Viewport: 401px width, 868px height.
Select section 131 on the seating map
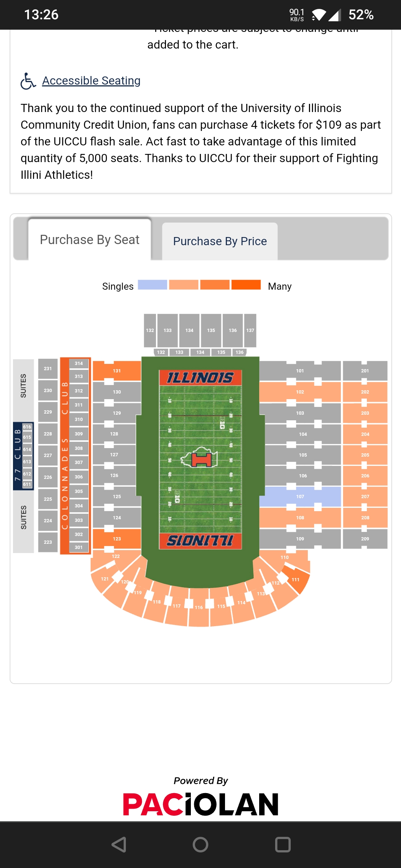[117, 371]
